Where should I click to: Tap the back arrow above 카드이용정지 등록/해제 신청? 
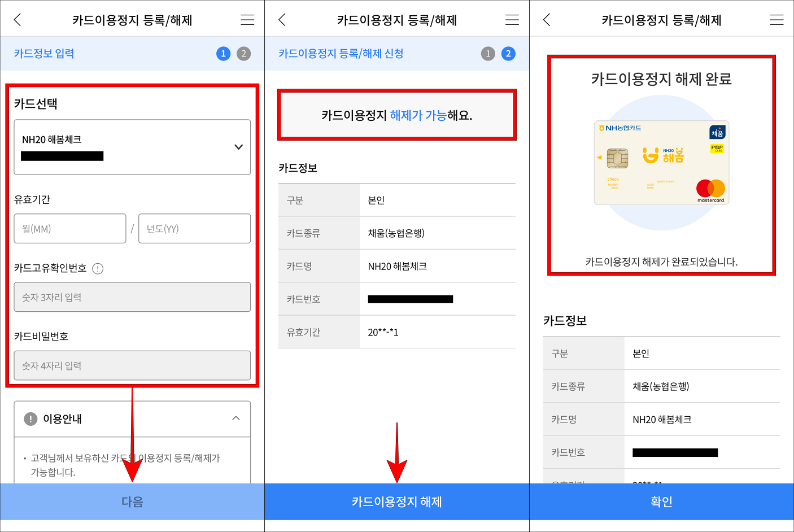[x=281, y=19]
